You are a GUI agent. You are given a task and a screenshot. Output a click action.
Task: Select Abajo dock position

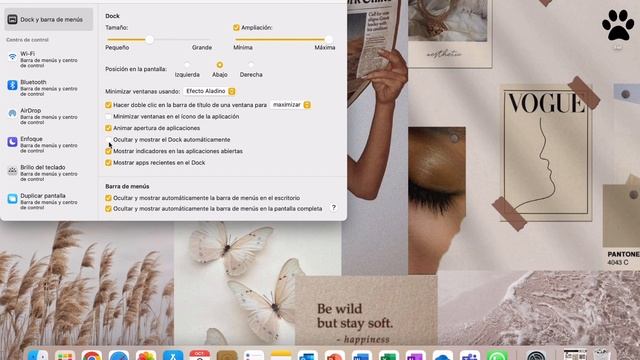(x=220, y=65)
